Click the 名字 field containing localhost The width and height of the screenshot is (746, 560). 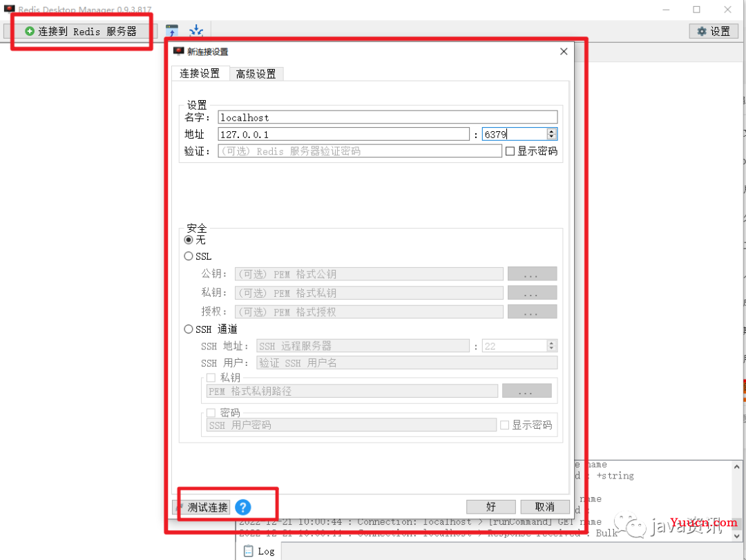pyautogui.click(x=388, y=117)
